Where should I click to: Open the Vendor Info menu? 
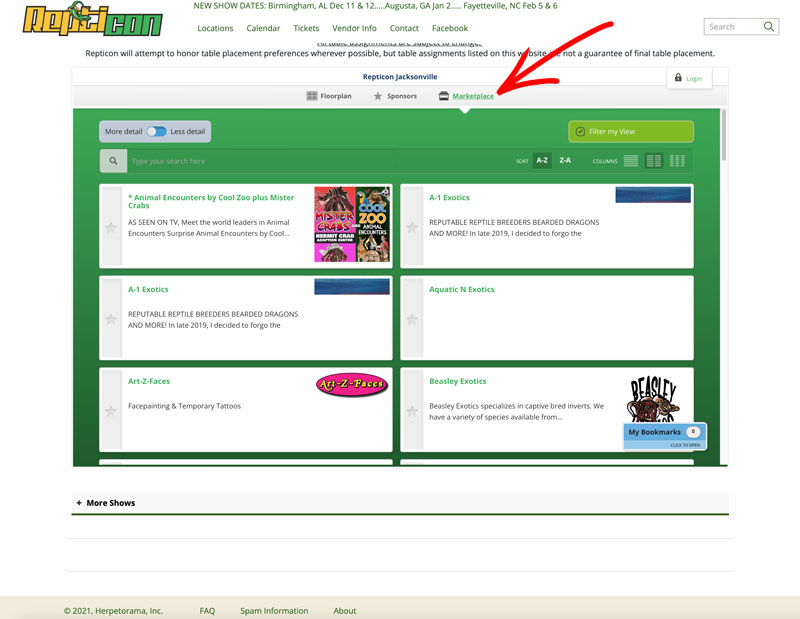354,28
